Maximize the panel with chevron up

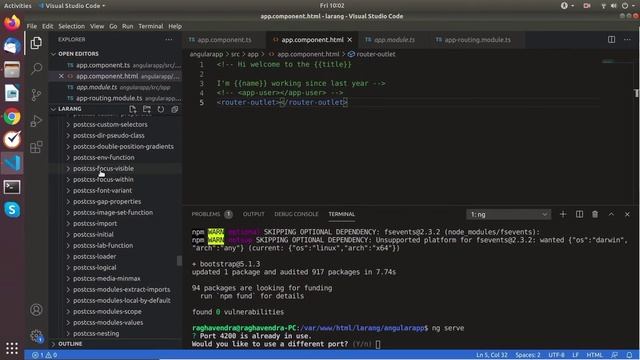611,214
